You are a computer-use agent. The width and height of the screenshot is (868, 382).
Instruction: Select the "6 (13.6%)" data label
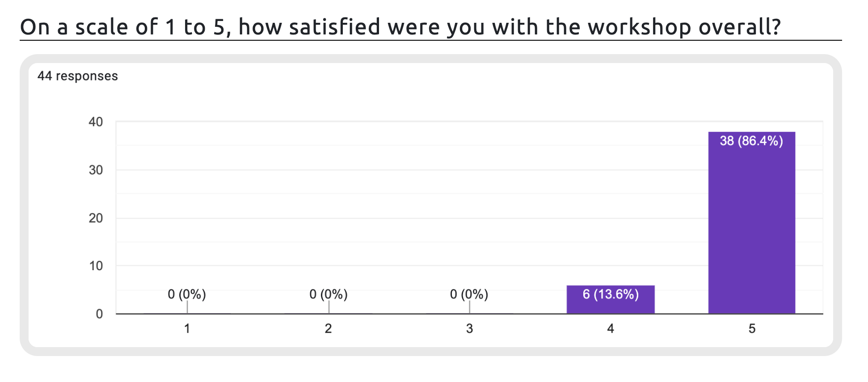click(611, 294)
